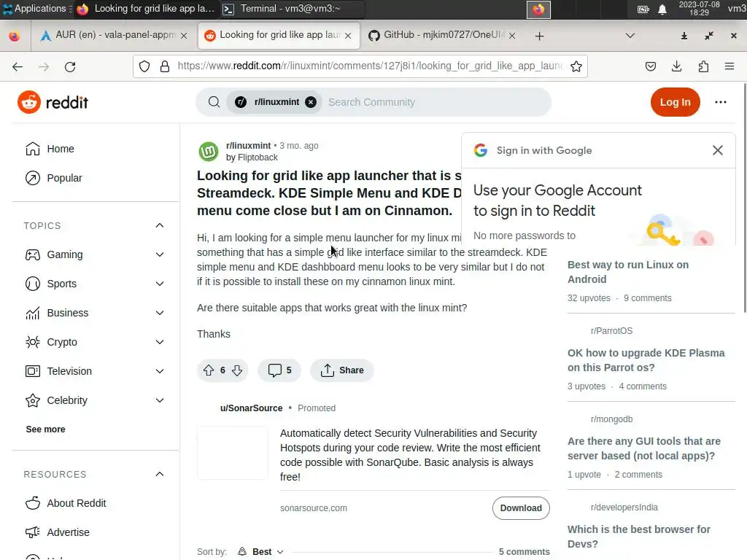This screenshot has width=747, height=560.
Task: Click See more under topics
Action: [x=45, y=429]
